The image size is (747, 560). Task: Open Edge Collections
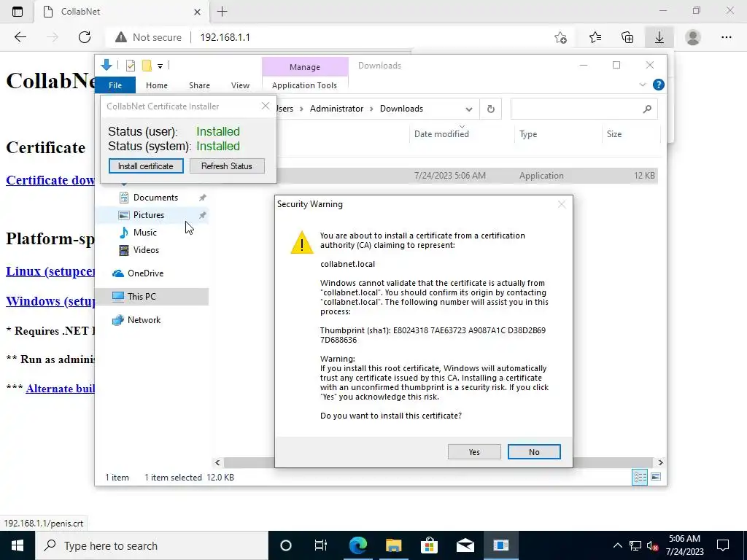tap(627, 37)
